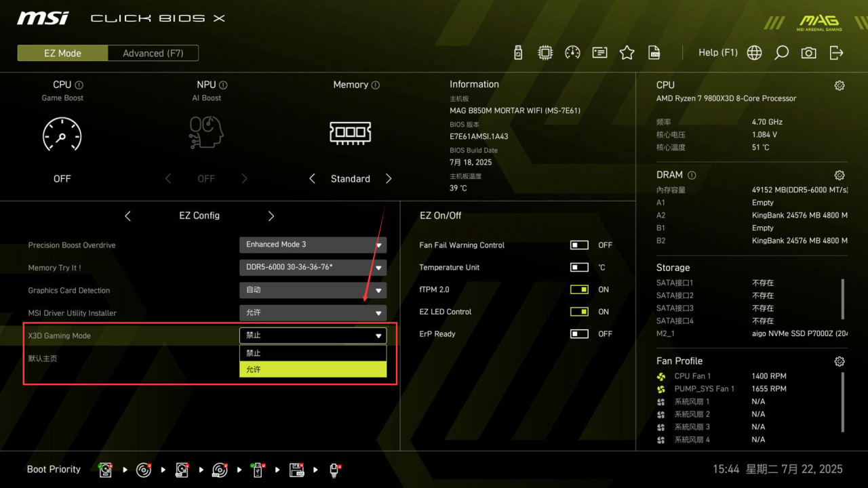Open MSI Driver Utility Installer dropdown
This screenshot has height=488, width=868.
point(313,312)
